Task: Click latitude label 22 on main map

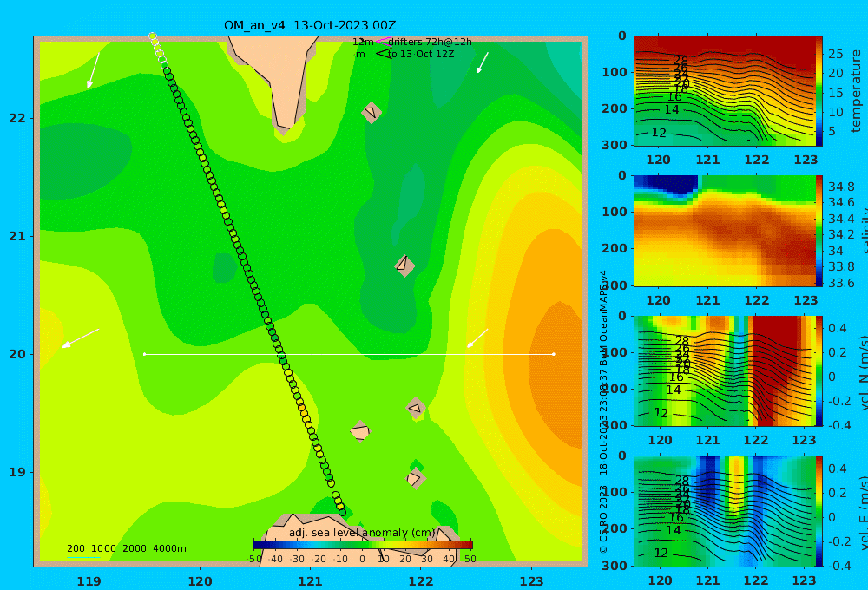Action: 17,118
